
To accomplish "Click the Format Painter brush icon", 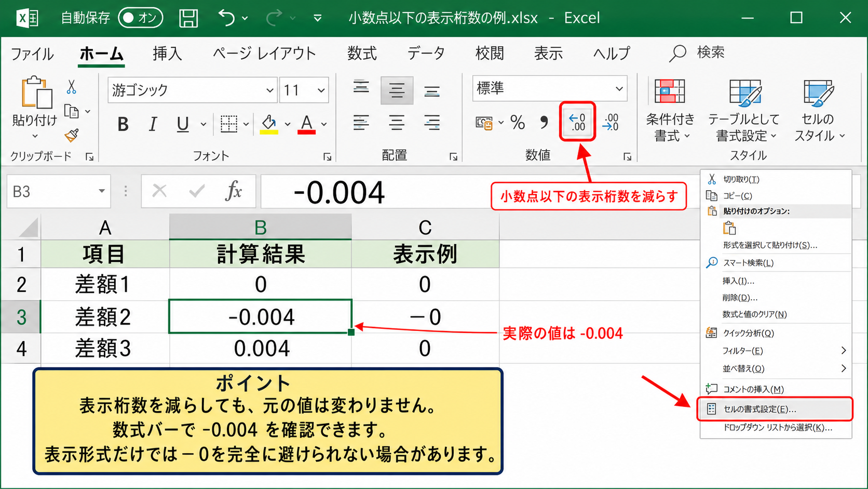I will pyautogui.click(x=72, y=136).
